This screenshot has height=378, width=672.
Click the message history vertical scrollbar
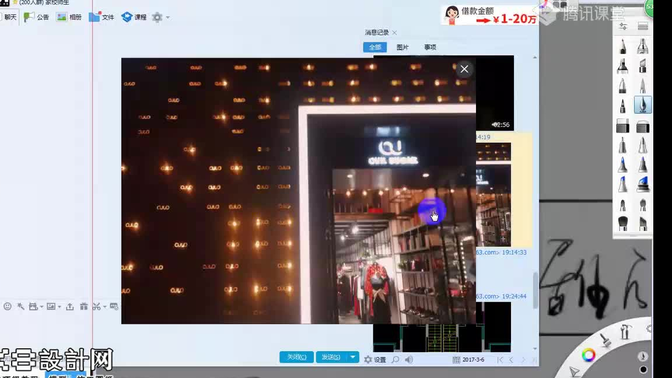tap(534, 290)
